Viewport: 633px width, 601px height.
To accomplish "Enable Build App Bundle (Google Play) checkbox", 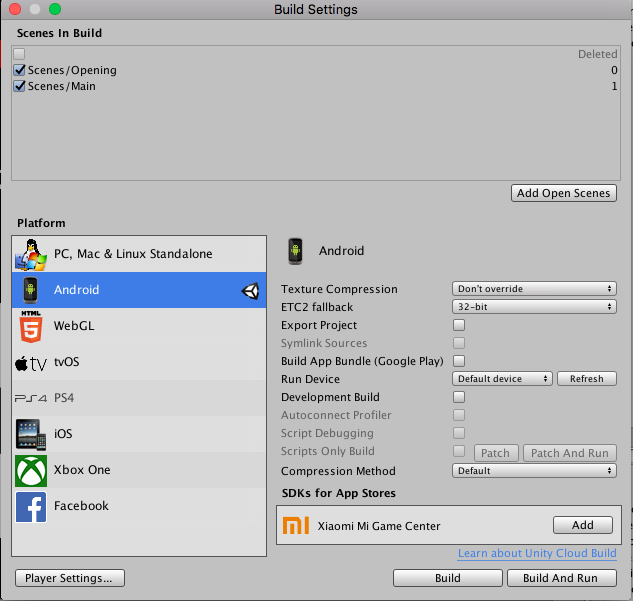I will 459,361.
